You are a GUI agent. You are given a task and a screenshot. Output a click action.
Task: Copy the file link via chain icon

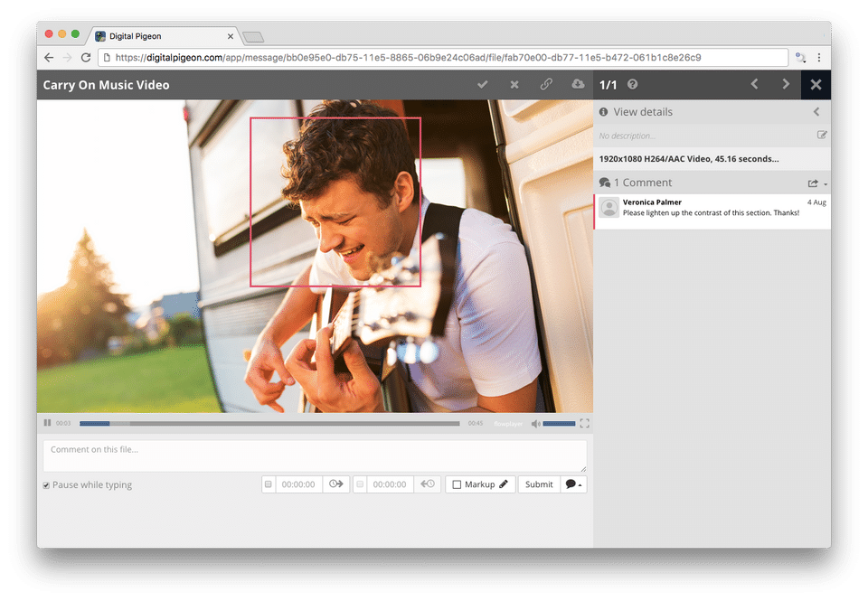click(x=546, y=84)
